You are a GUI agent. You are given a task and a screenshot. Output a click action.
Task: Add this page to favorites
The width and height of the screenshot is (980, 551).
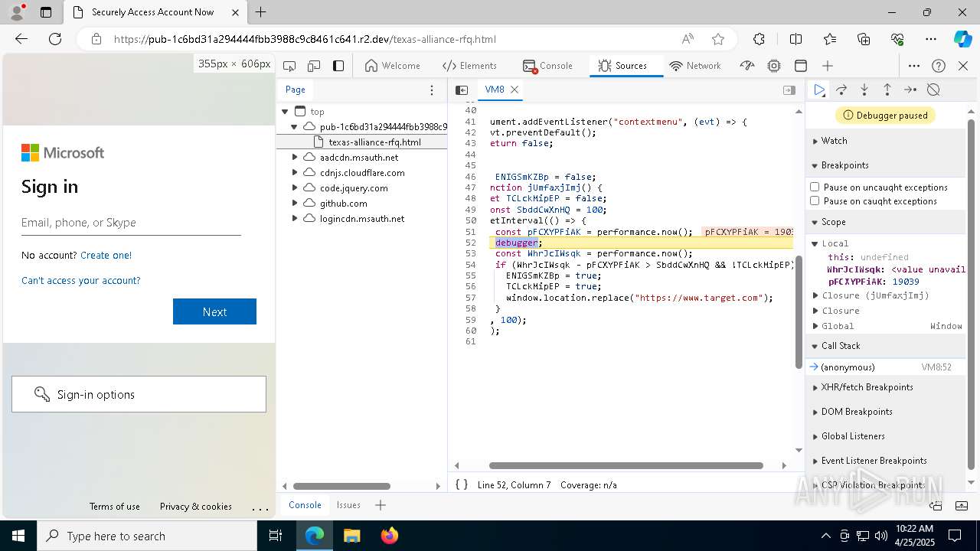pyautogui.click(x=717, y=39)
